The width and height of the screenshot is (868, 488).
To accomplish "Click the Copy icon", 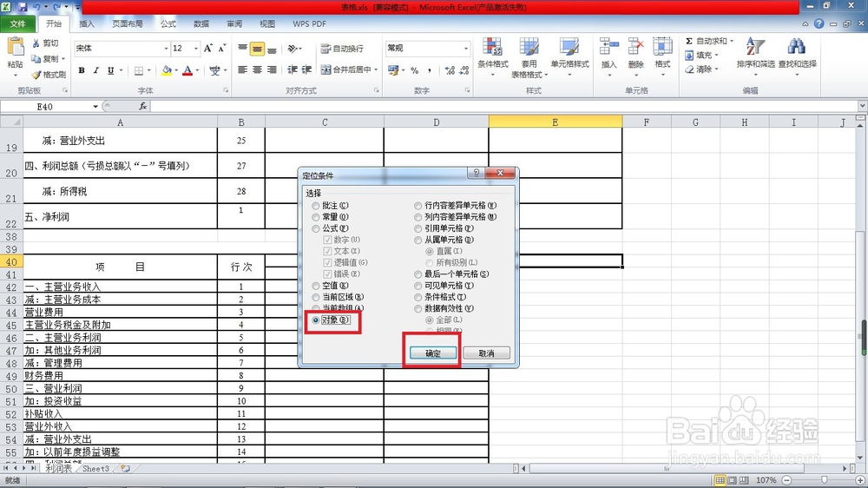I will pyautogui.click(x=36, y=59).
